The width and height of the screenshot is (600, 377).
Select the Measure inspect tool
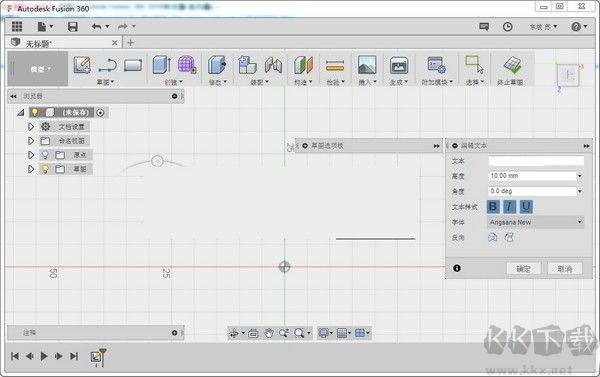[x=335, y=66]
